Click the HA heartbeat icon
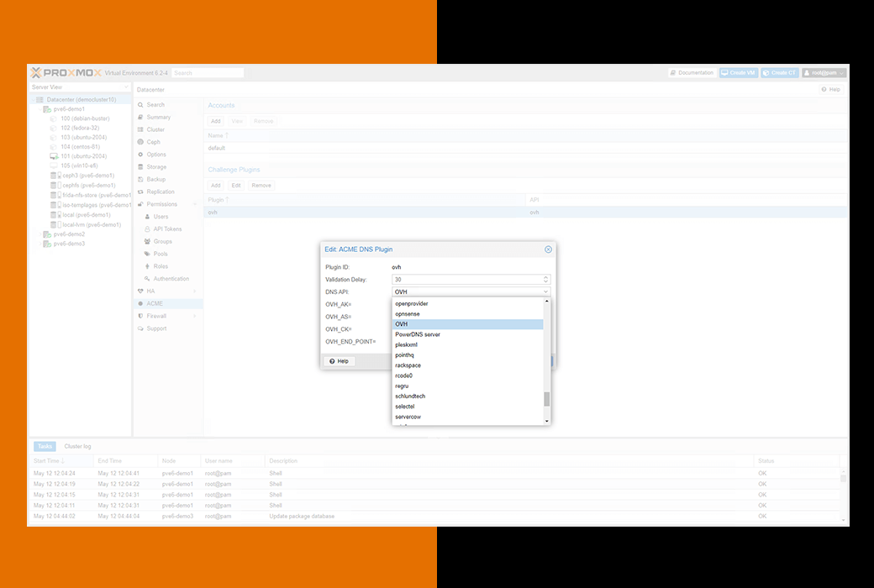This screenshot has height=588, width=874. (x=140, y=291)
